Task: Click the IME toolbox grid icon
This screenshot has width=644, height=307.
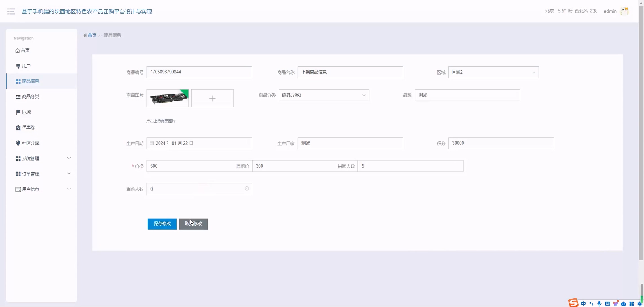Action: (x=632, y=304)
